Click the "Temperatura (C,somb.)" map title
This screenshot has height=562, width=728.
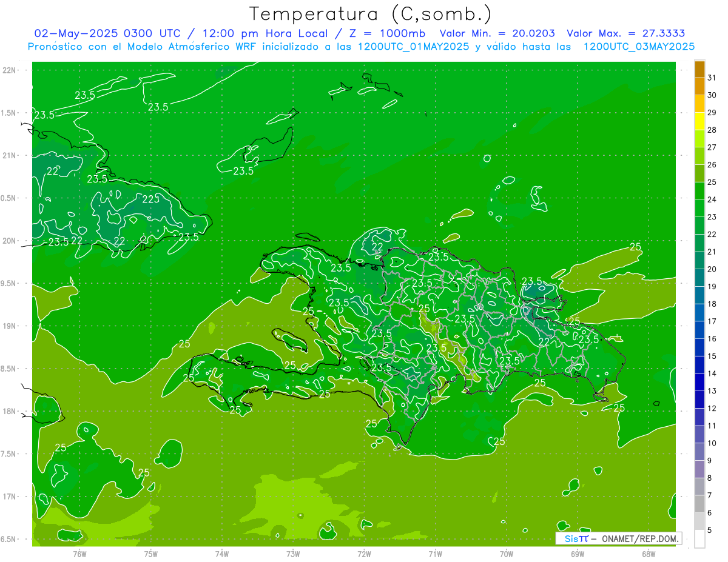[371, 14]
